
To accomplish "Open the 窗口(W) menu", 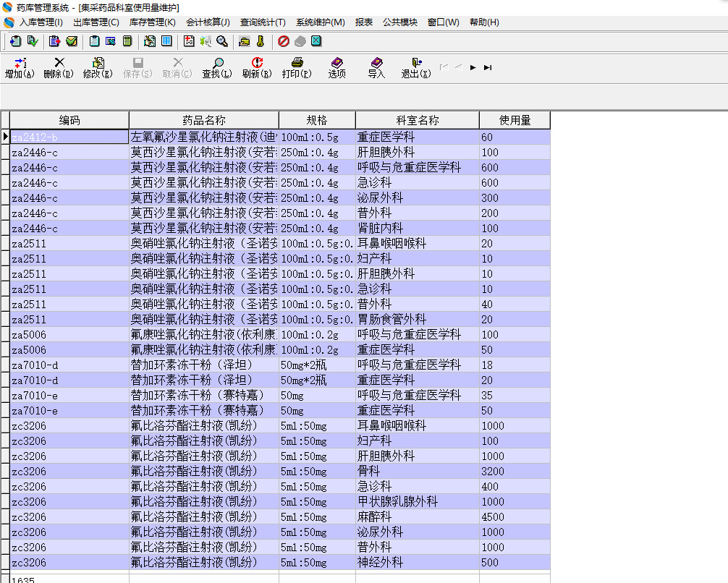I will 444,22.
